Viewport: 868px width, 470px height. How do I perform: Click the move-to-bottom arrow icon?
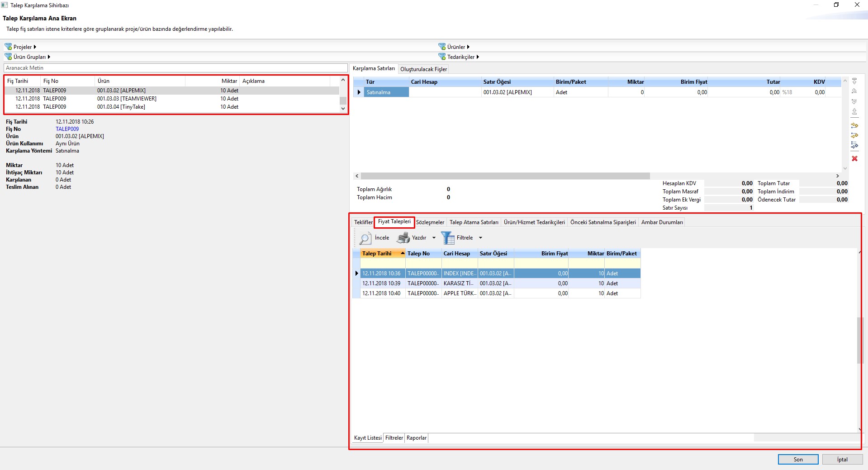[854, 111]
